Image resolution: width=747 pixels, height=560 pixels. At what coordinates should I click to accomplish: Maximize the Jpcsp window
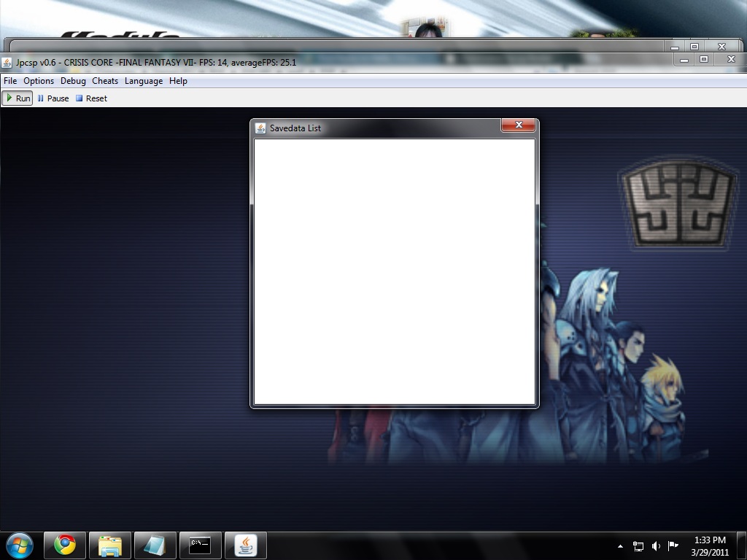[704, 60]
